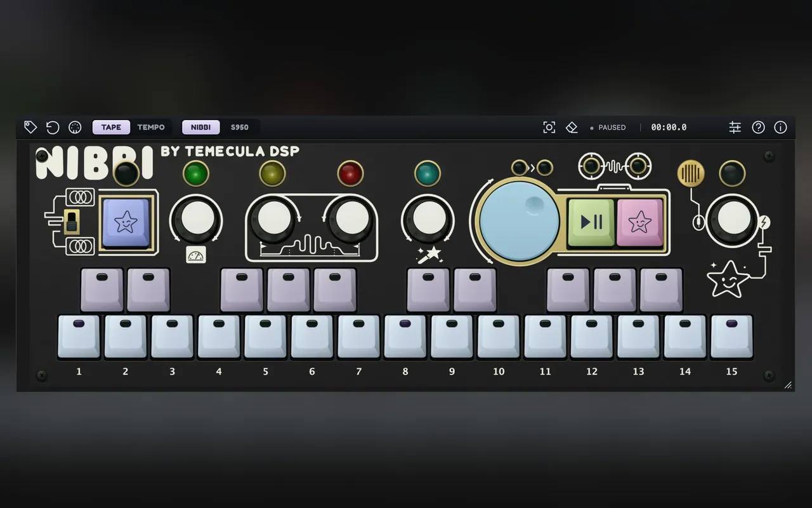Tap white key number 15
This screenshot has width=812, height=508.
[731, 337]
